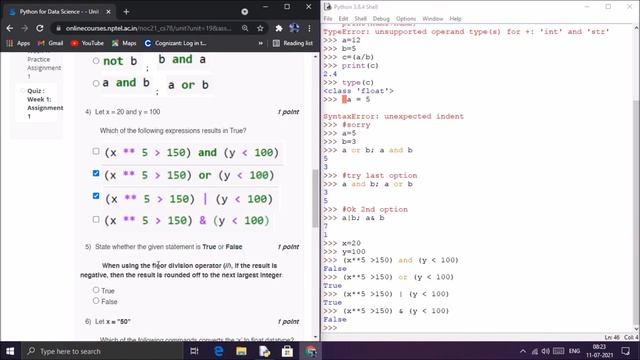The height and width of the screenshot is (360, 640).
Task: Close the Python for Data Science tab
Action: click(108, 12)
